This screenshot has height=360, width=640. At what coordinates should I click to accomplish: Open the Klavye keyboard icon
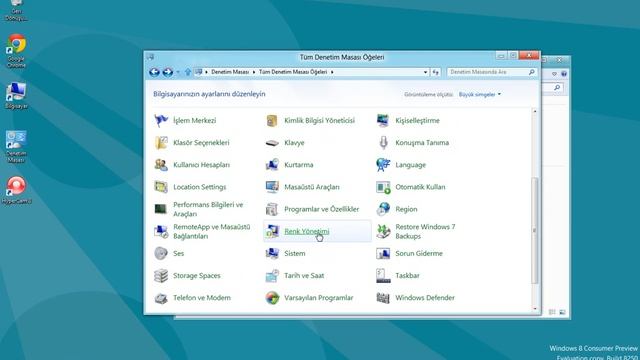[x=272, y=142]
